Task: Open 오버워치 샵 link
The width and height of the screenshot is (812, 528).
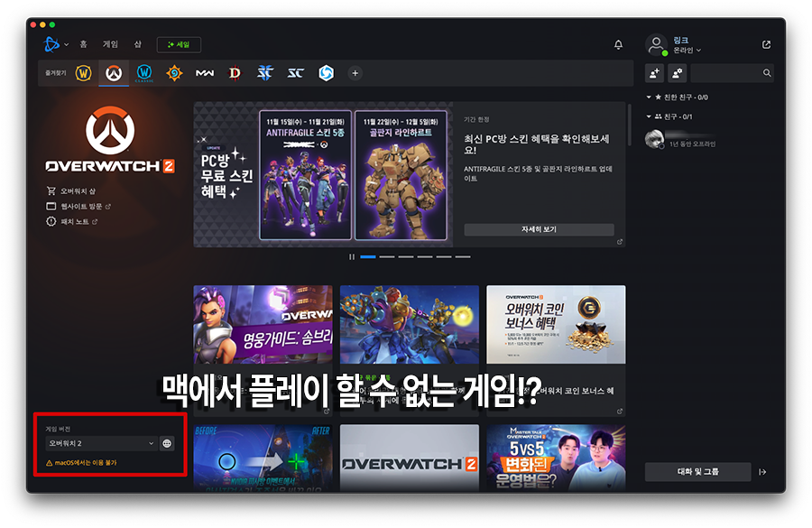Action: [x=71, y=191]
